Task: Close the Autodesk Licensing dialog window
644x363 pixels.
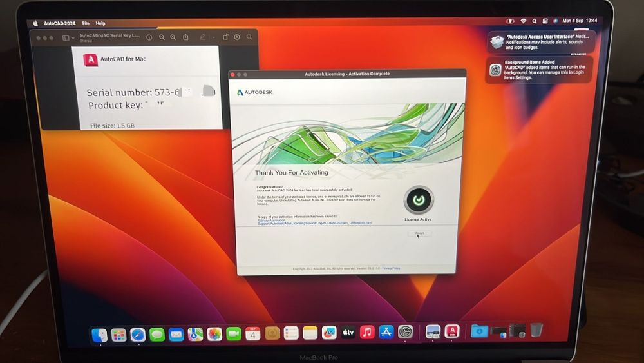Action: point(232,74)
